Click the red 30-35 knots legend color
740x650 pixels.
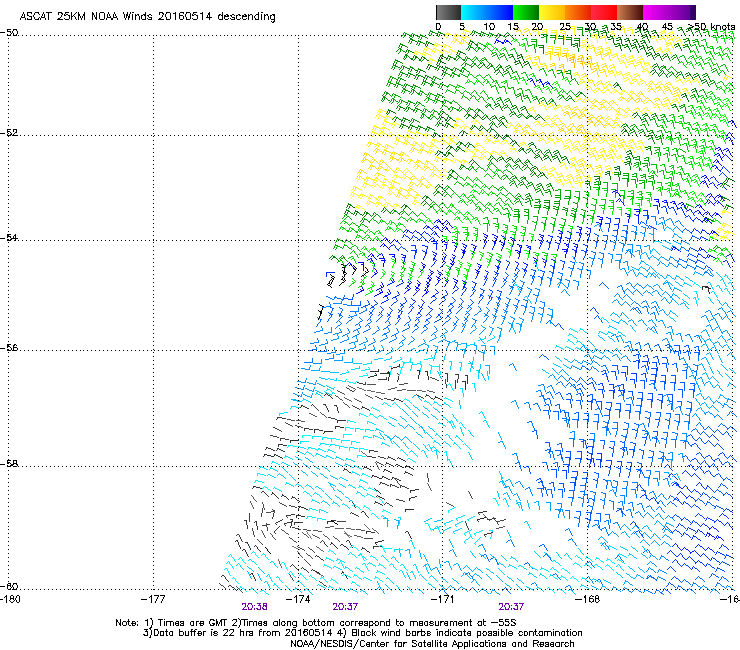(x=604, y=12)
